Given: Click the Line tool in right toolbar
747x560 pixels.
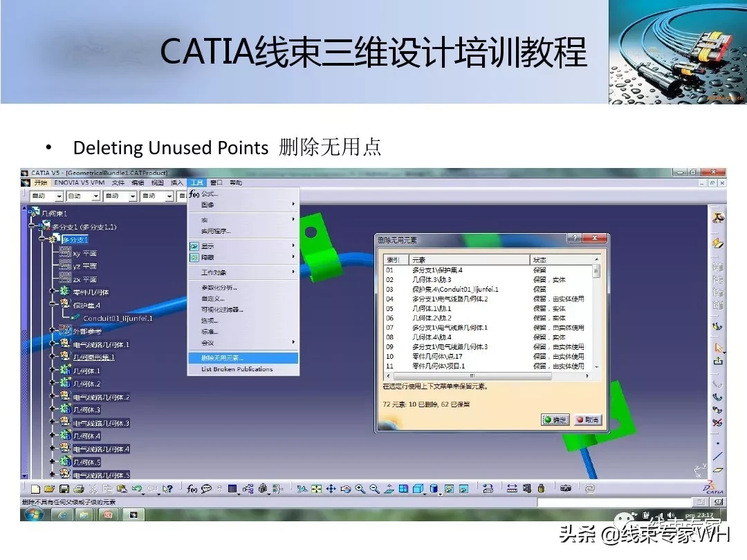Looking at the screenshot, I should coord(717,456).
